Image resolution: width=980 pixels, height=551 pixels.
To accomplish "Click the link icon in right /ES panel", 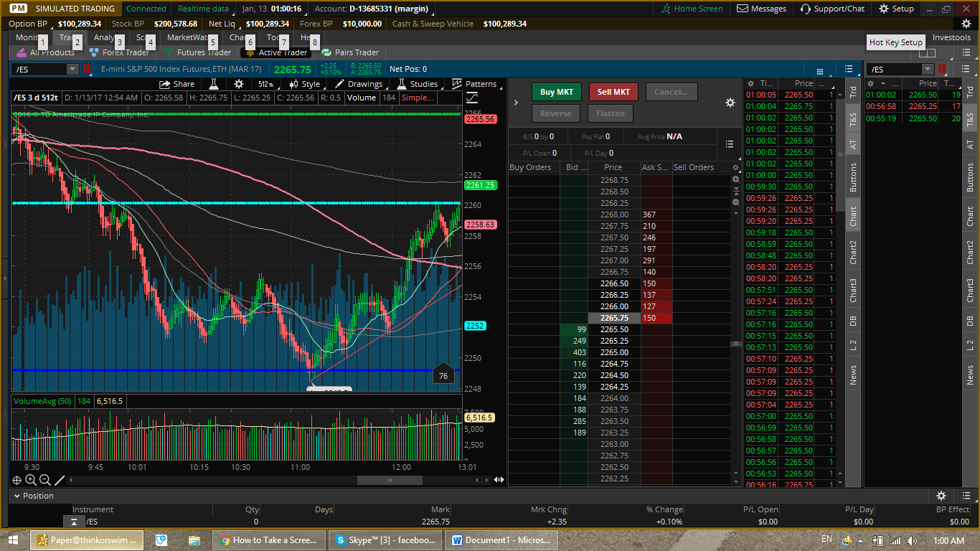I will point(942,69).
